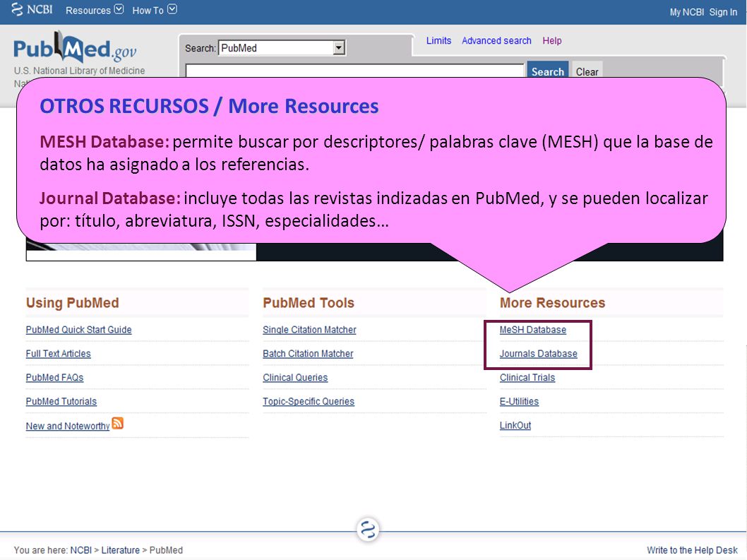Click the NCBI logo in top bar
747x560 pixels.
pos(32,9)
